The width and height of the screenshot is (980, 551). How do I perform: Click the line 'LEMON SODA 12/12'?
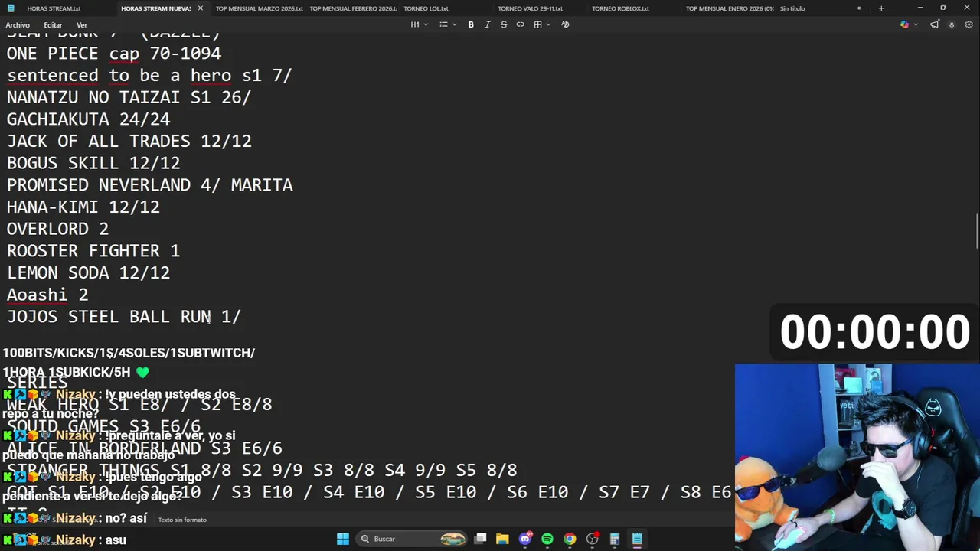89,273
